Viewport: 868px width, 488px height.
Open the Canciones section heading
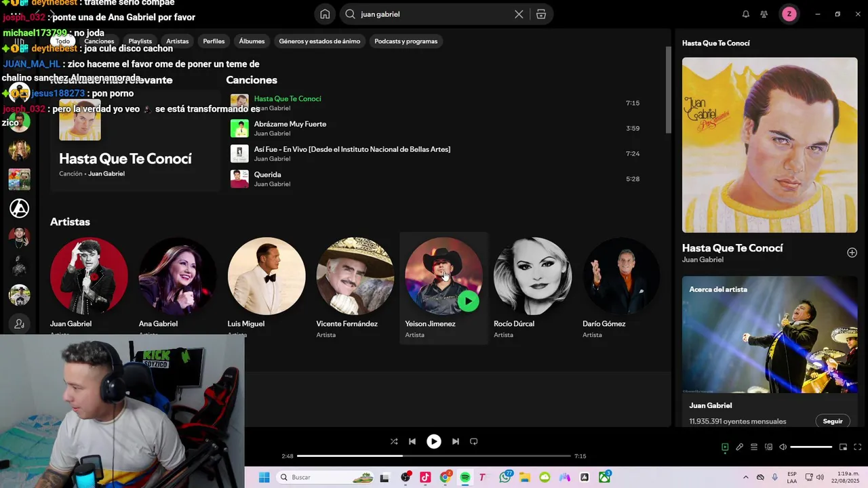click(x=252, y=80)
